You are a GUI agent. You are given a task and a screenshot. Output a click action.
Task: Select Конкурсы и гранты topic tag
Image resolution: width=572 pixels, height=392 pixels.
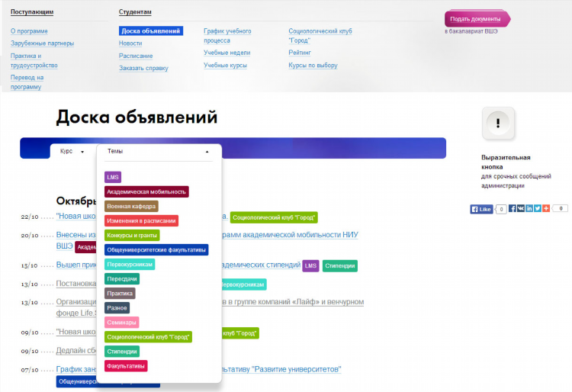(x=132, y=235)
